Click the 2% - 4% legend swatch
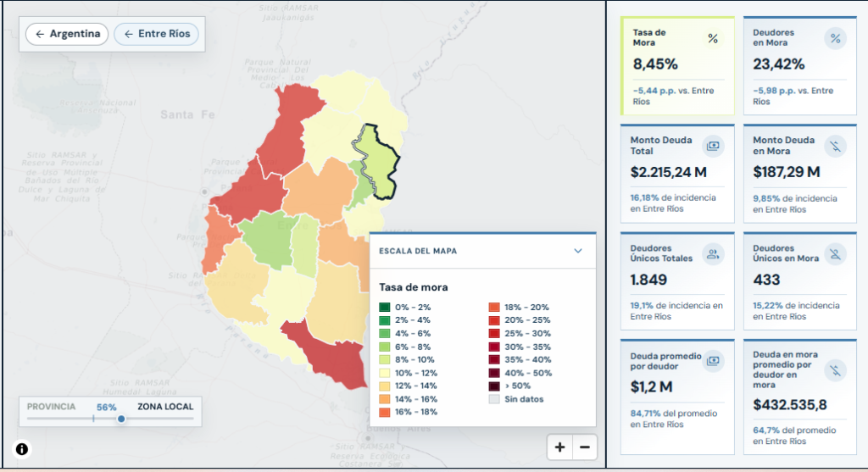This screenshot has width=868, height=472. tap(385, 319)
